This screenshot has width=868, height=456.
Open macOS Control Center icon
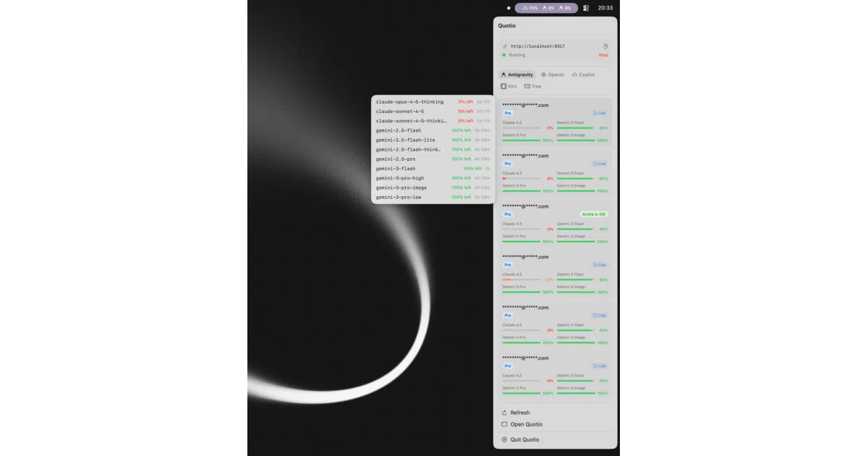coord(586,8)
